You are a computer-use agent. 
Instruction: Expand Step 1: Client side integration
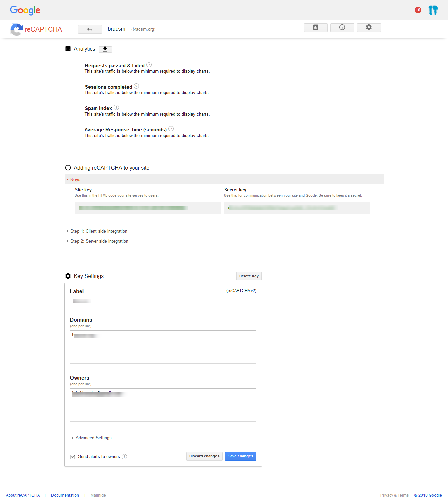(x=99, y=231)
